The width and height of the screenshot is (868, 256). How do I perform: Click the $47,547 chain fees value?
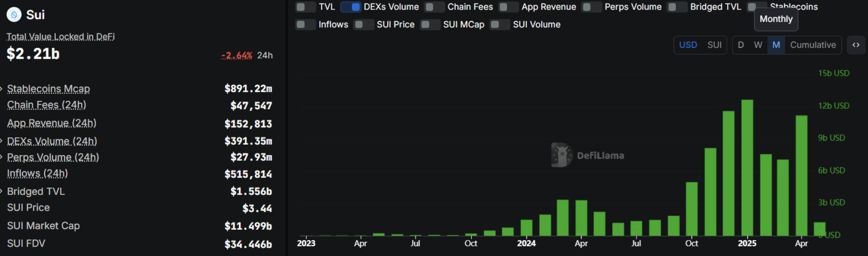click(251, 106)
